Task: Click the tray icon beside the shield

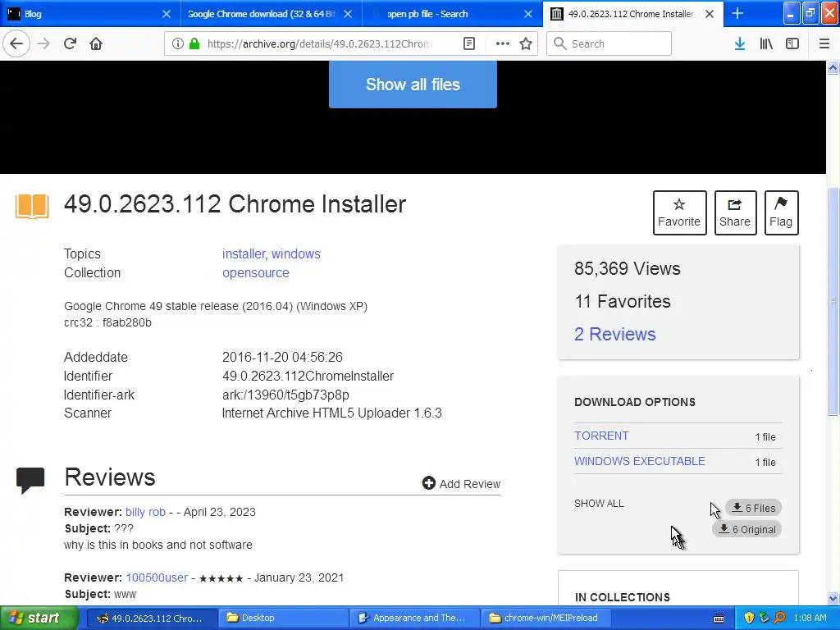Action: pyautogui.click(x=765, y=619)
